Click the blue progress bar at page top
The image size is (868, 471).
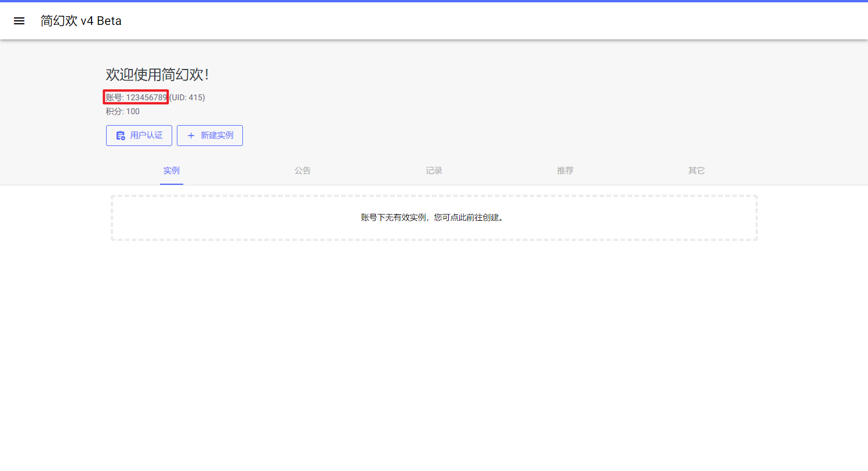434,1
